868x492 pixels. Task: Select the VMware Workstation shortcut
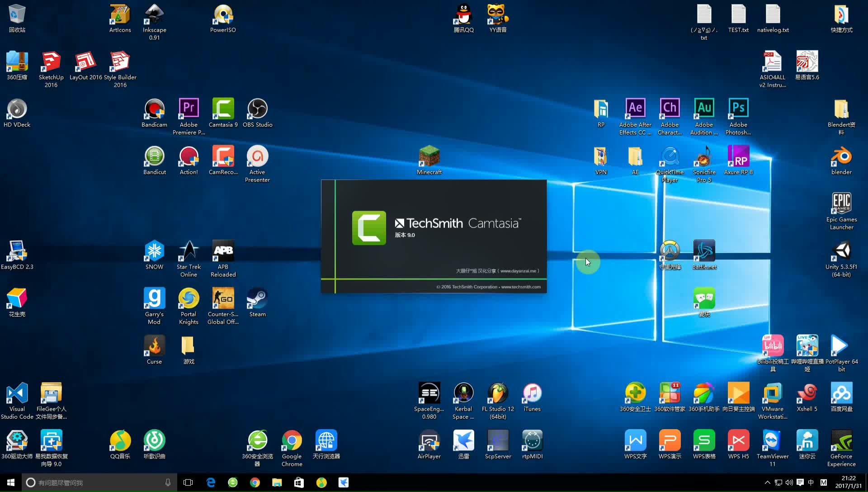pyautogui.click(x=773, y=401)
